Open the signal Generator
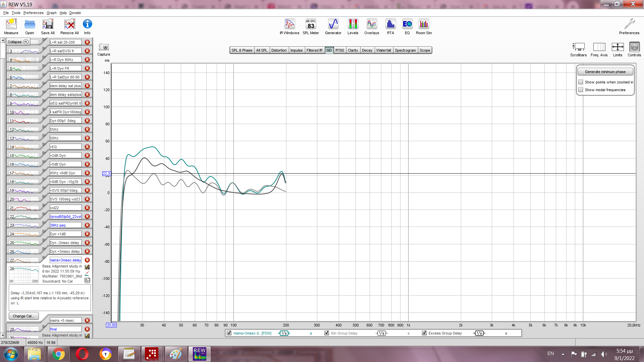Screen dimensions: 644x362 333,26
